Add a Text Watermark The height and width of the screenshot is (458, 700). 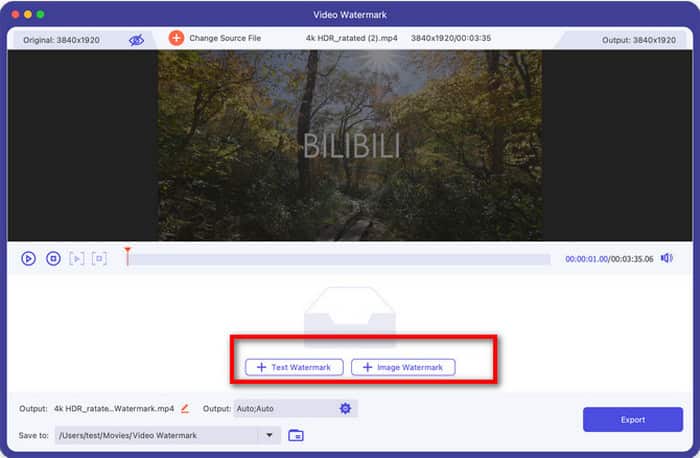294,367
